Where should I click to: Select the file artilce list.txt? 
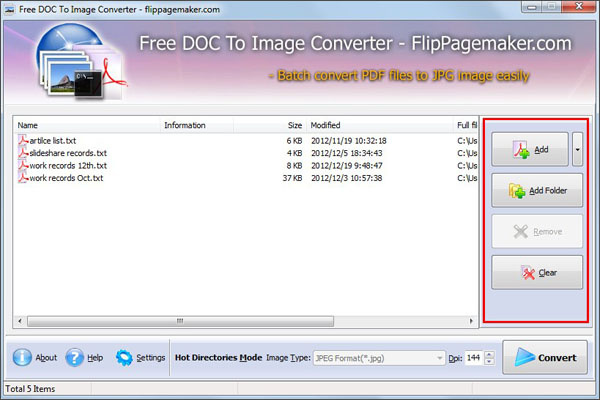coord(53,141)
